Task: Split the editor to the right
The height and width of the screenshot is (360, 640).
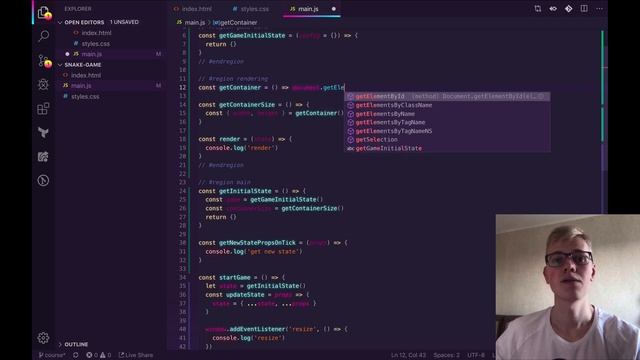Action: click(584, 9)
